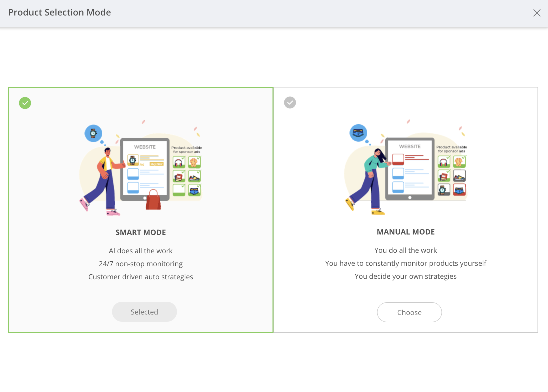Click the watch product icon in Manual Mode illustration

pyautogui.click(x=444, y=190)
